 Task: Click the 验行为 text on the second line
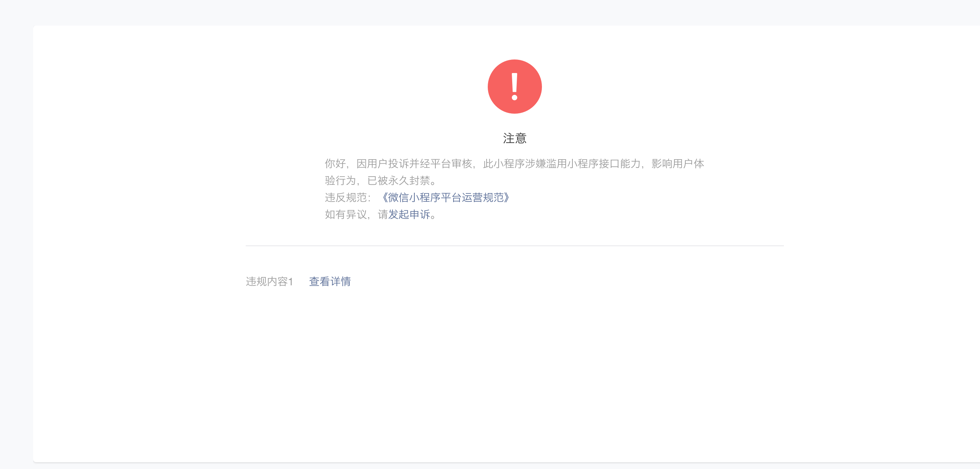340,181
